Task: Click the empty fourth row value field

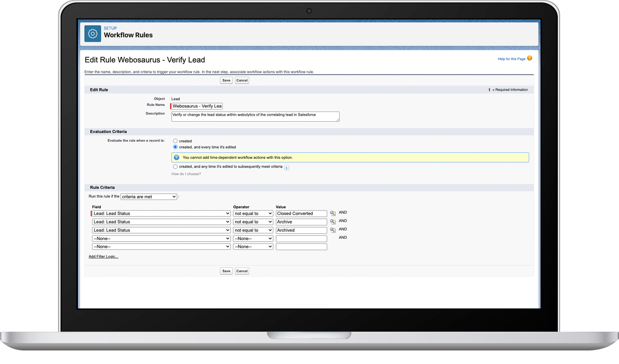Action: click(301, 238)
